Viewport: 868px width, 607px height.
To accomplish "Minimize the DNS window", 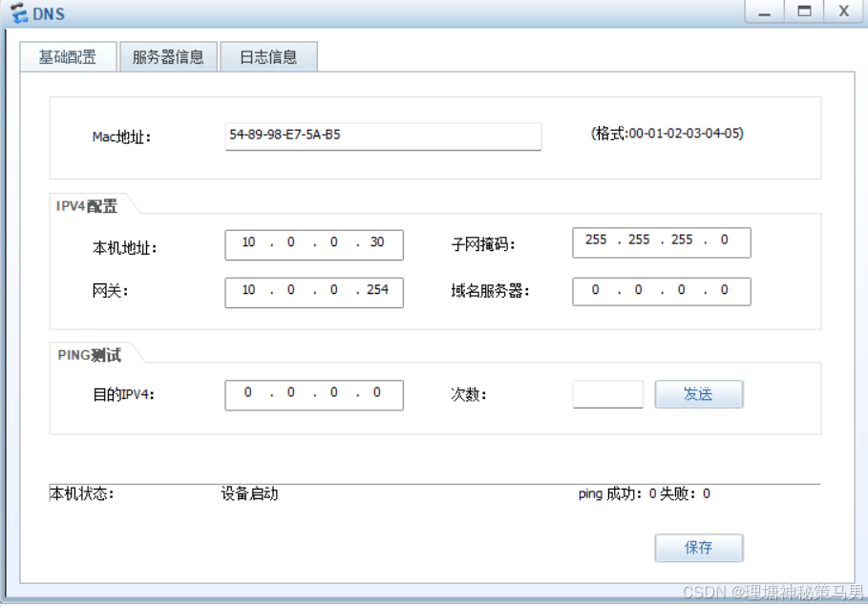I will point(765,11).
